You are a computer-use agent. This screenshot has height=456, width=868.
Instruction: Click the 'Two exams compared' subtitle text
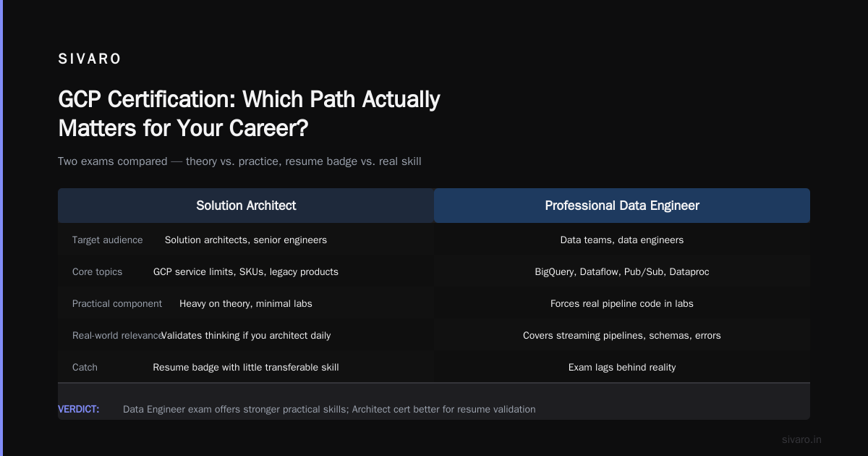click(x=239, y=161)
